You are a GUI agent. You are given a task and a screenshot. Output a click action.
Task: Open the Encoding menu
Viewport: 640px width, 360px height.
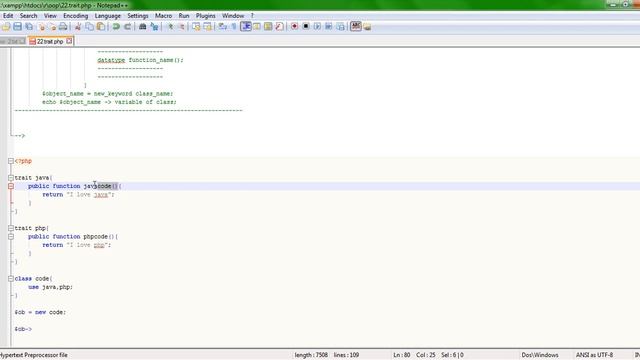coord(76,16)
